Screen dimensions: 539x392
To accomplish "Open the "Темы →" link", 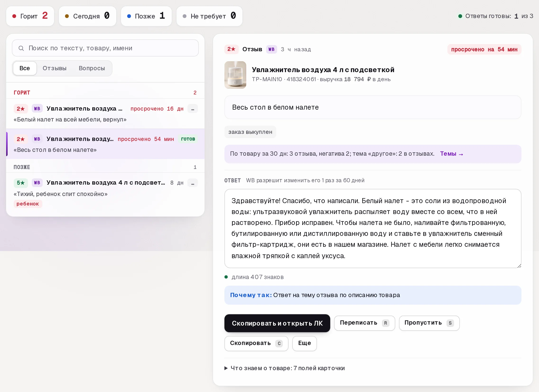I will [451, 154].
